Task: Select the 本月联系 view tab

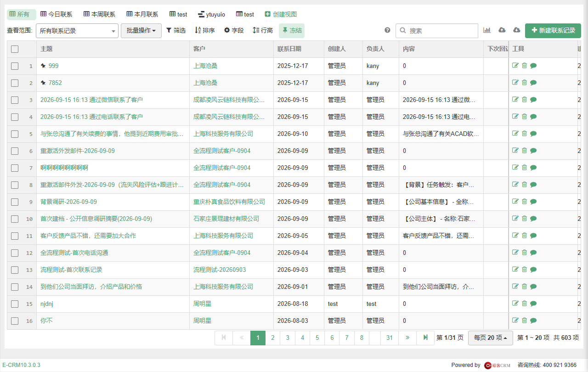Action: tap(142, 15)
